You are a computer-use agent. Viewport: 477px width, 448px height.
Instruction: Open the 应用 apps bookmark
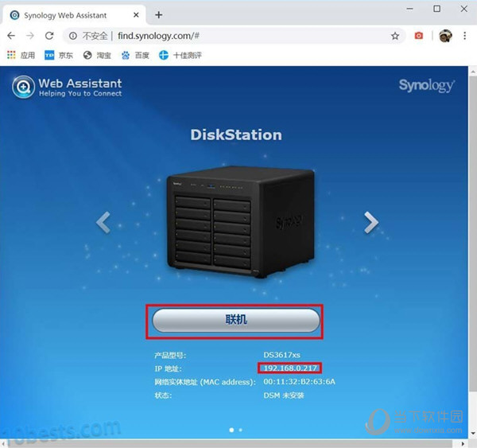(x=21, y=55)
